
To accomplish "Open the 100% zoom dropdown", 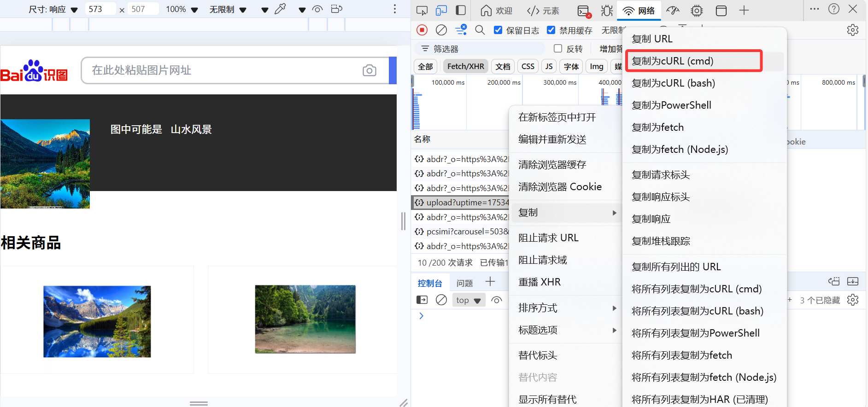I will pos(182,9).
